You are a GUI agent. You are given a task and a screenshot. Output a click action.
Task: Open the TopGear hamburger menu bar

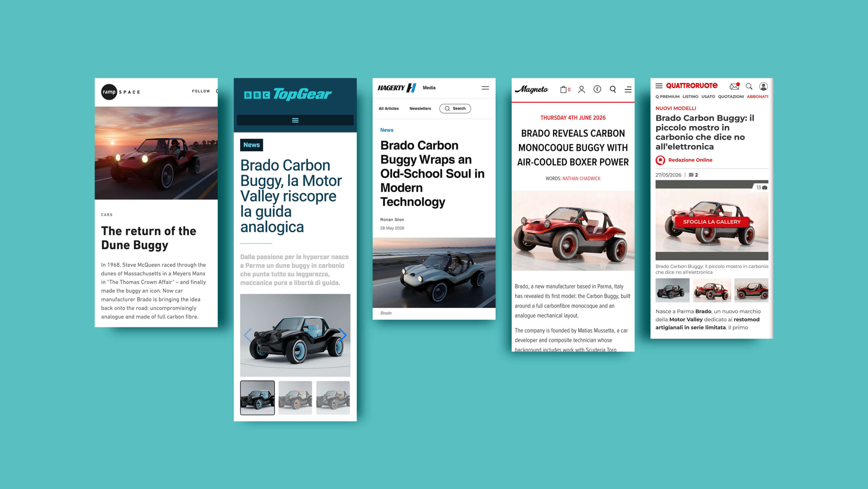pos(295,120)
